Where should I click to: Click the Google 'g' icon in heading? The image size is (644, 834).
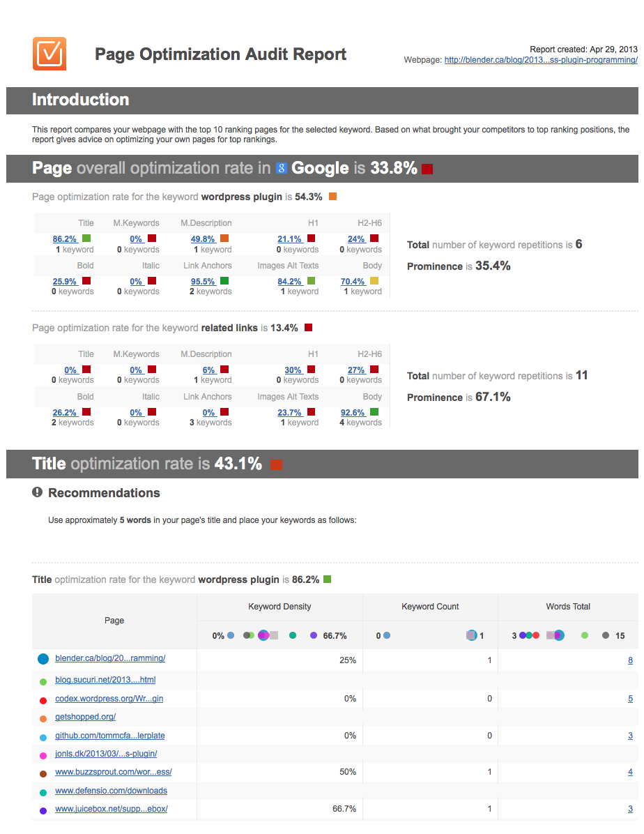[282, 168]
